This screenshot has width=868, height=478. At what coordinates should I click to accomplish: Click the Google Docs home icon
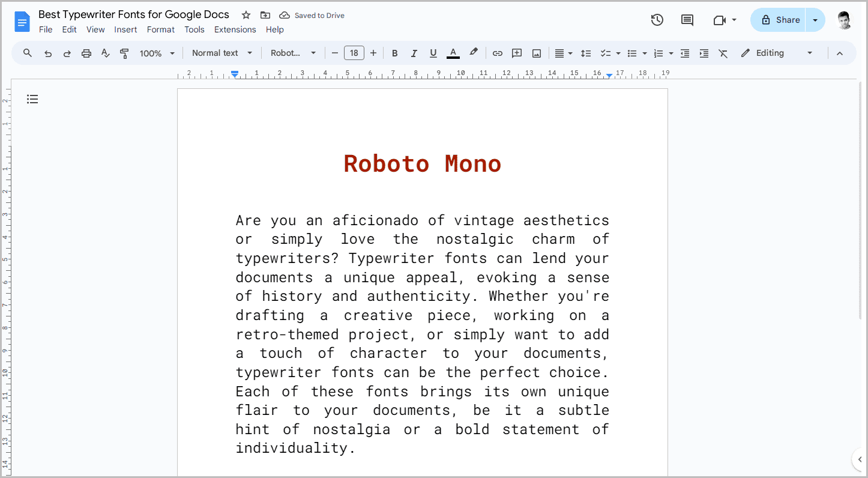tap(22, 22)
